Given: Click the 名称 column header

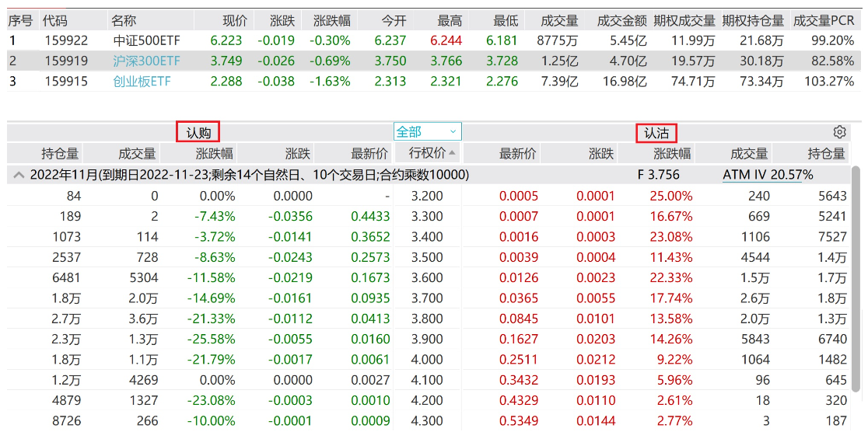Looking at the screenshot, I should click(124, 21).
